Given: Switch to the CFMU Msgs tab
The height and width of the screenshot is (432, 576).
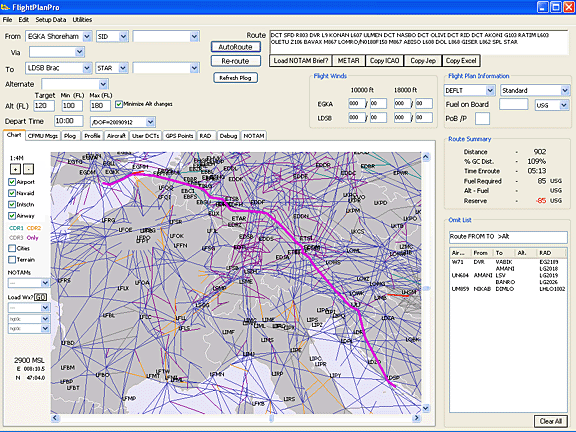Looking at the screenshot, I should coord(43,136).
